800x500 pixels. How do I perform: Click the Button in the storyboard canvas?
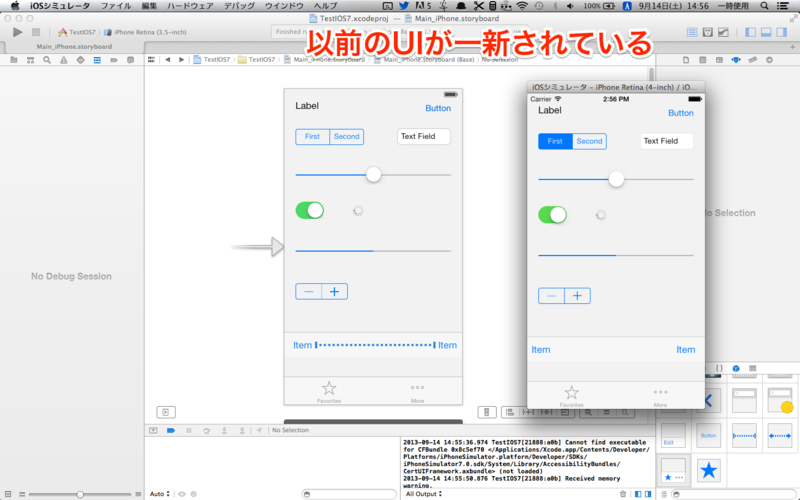tap(438, 108)
